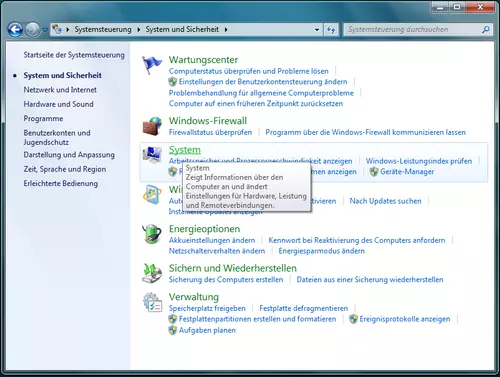Viewport: 500px width, 377px height.
Task: Open the Windows Update icon
Action: (152, 194)
